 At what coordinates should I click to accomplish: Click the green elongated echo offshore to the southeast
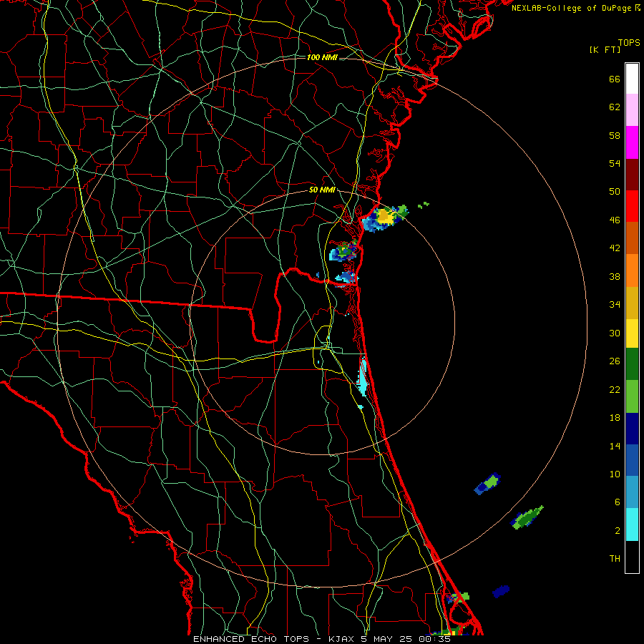527,517
